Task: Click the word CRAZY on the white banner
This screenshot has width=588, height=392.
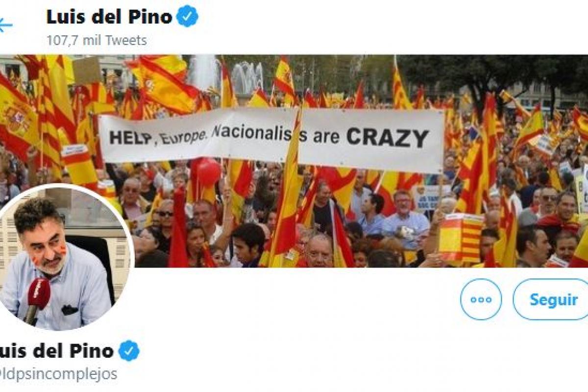Action: pos(388,138)
